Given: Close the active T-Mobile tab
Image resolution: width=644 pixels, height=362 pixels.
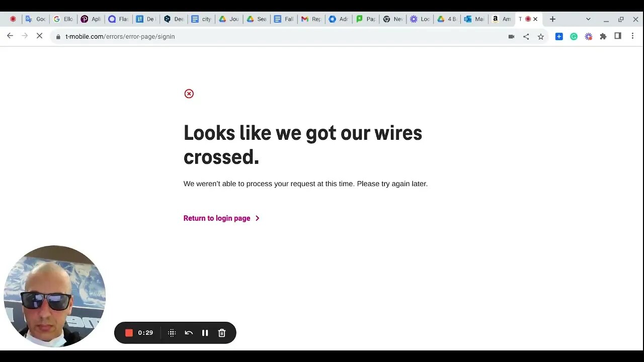Looking at the screenshot, I should pyautogui.click(x=535, y=19).
